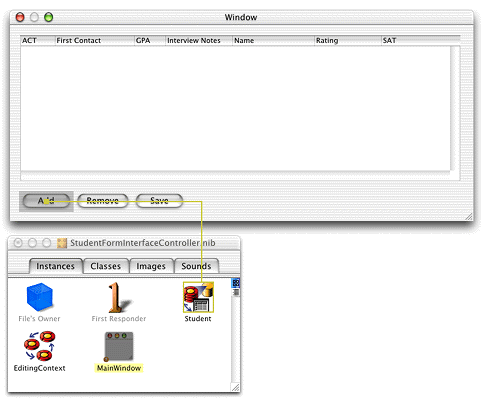Click the Interview Notes column header

pyautogui.click(x=199, y=41)
